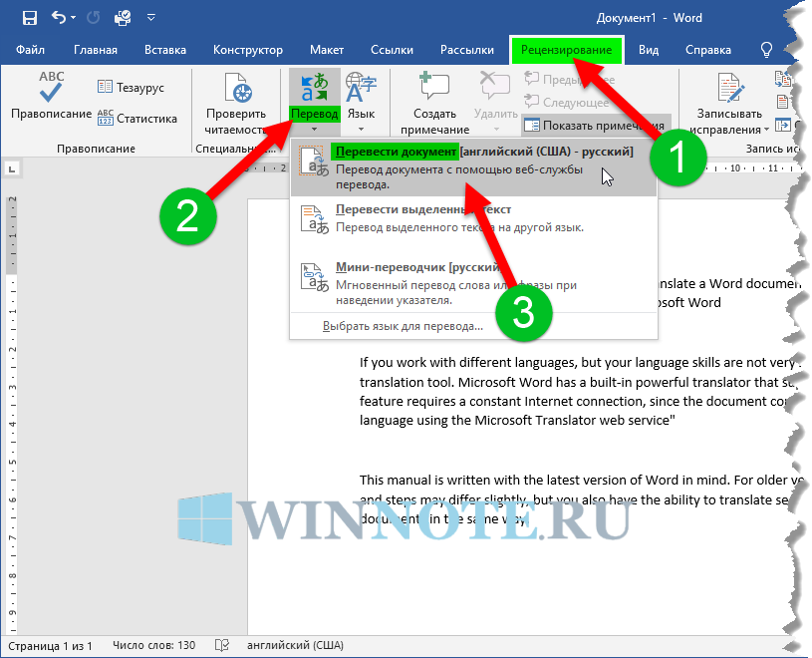
Task: Click Число слов: 130 in status bar
Action: coord(153,646)
